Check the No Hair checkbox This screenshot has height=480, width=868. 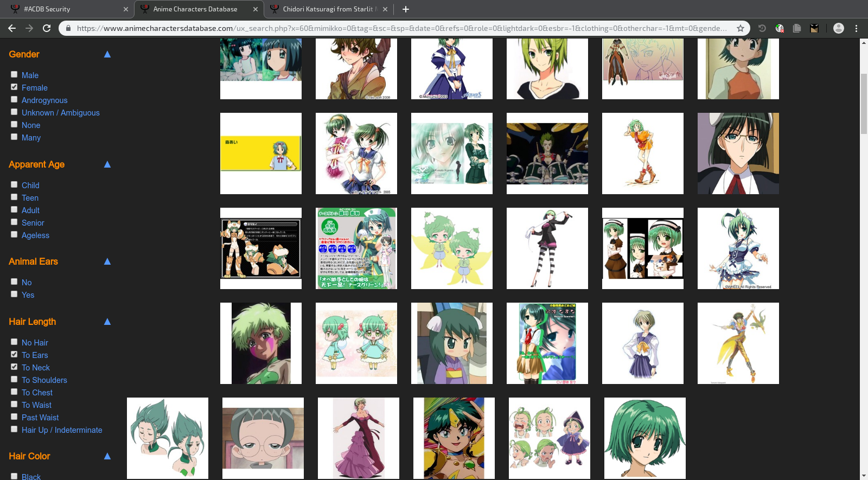[14, 342]
